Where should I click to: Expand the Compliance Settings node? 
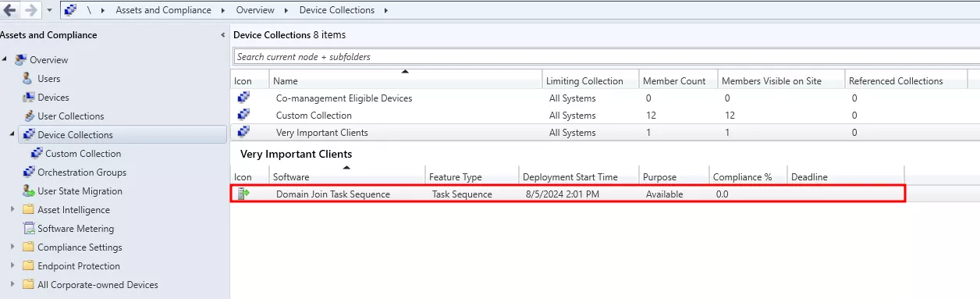tap(12, 247)
